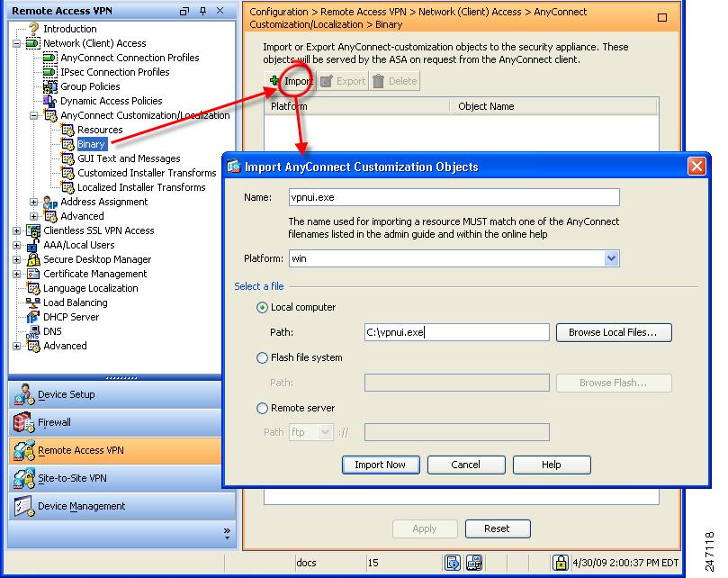This screenshot has width=728, height=578.
Task: Click the Secure Desktop Manager icon
Action: [x=33, y=259]
